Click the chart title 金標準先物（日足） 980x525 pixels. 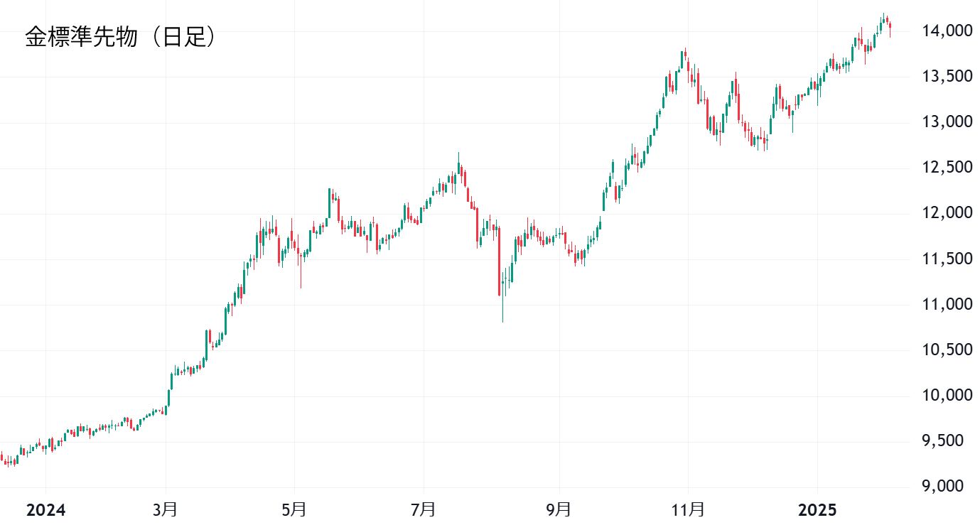click(121, 37)
